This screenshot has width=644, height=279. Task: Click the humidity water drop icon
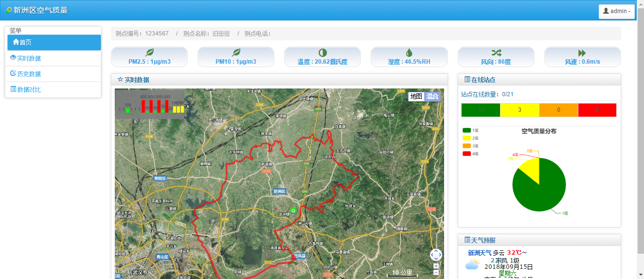tap(409, 52)
